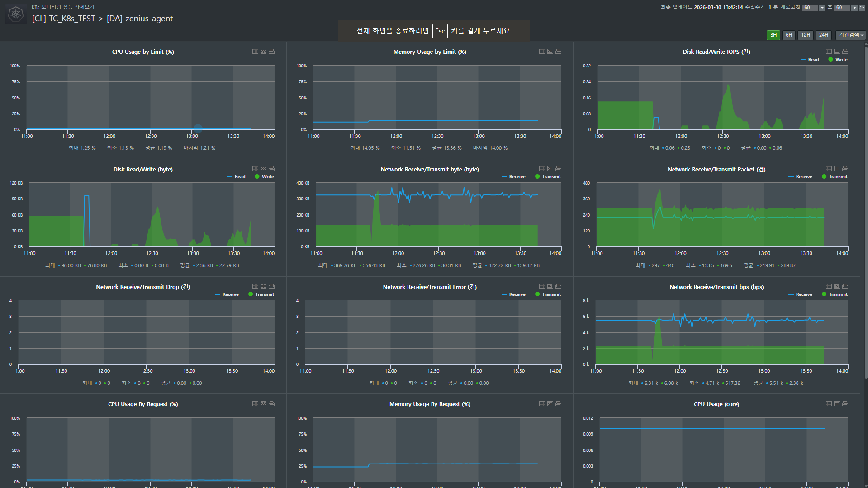Viewport: 868px width, 488px height.
Task: Click the blue data point on CPU Usage chart
Action: click(x=198, y=128)
